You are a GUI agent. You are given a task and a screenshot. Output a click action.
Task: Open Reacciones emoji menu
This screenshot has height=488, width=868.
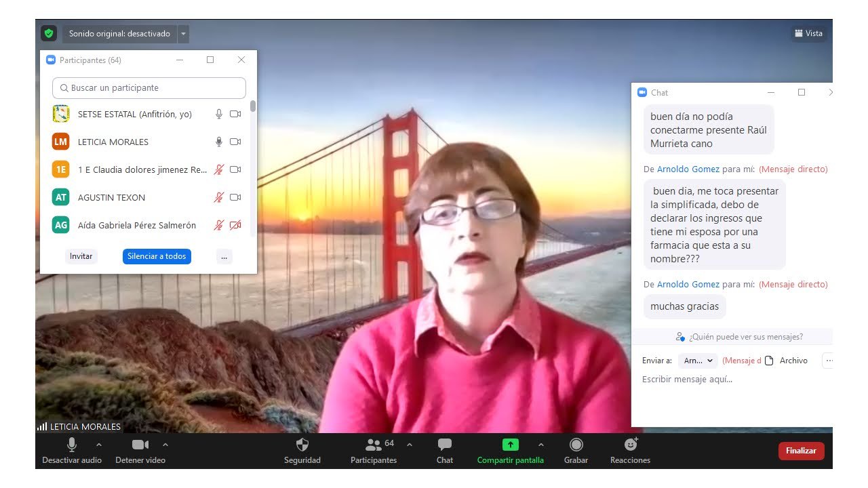tap(631, 451)
